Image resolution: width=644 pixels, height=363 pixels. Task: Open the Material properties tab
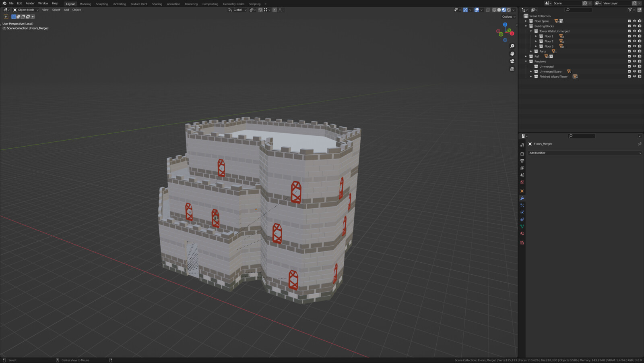(522, 233)
